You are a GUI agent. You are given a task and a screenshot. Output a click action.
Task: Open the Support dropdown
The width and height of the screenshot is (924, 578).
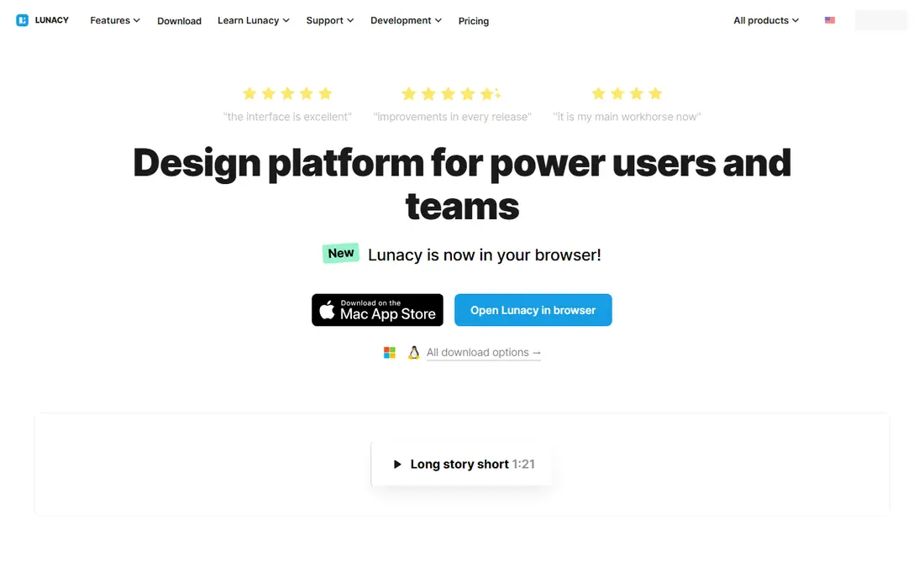[x=330, y=20]
